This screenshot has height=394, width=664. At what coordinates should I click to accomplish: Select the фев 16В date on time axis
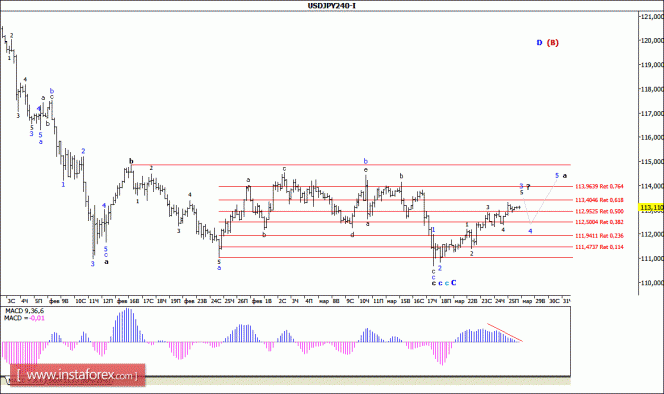point(128,301)
